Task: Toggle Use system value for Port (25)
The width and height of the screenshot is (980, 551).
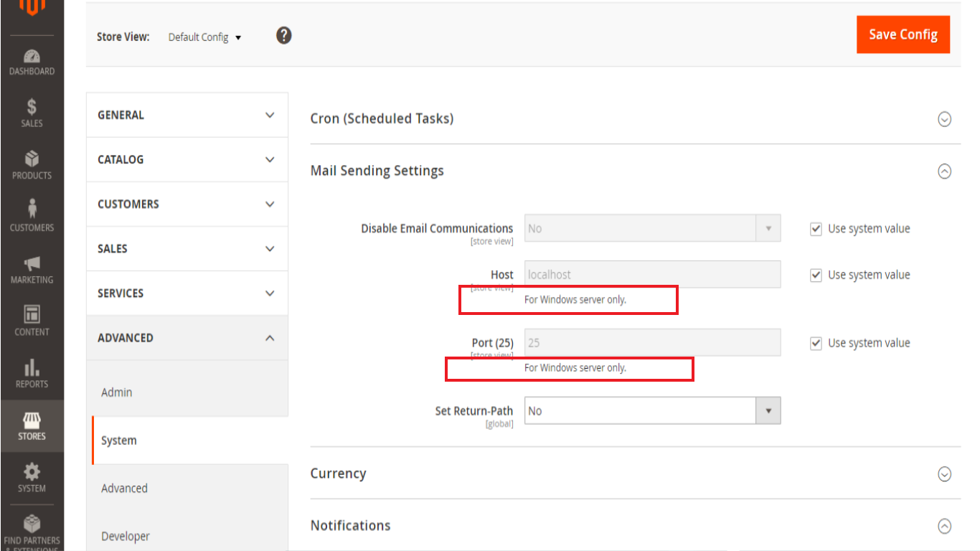Action: [816, 343]
